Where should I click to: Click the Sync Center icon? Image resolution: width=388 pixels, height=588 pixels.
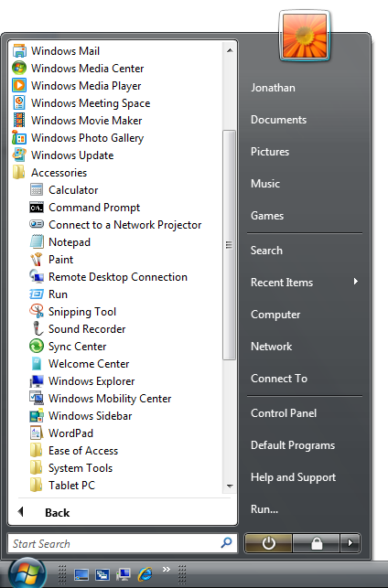pyautogui.click(x=37, y=346)
